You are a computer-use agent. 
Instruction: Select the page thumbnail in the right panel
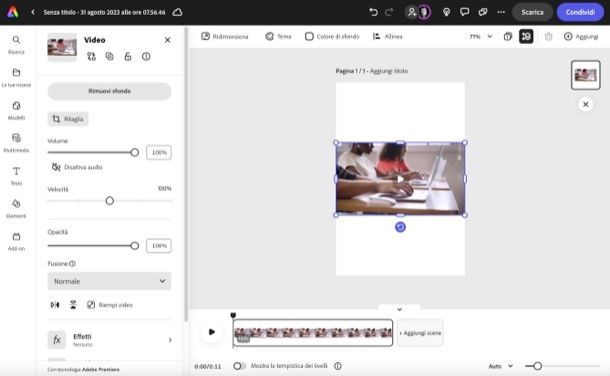(585, 75)
